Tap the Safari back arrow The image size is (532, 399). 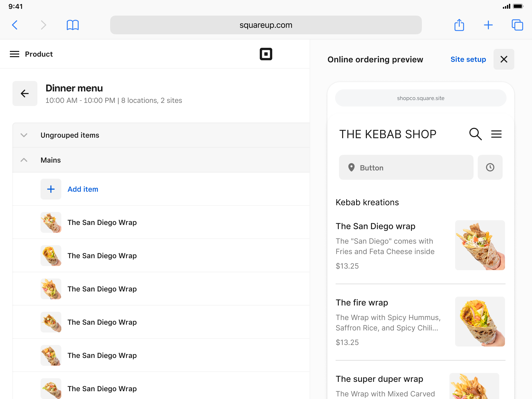coord(15,25)
